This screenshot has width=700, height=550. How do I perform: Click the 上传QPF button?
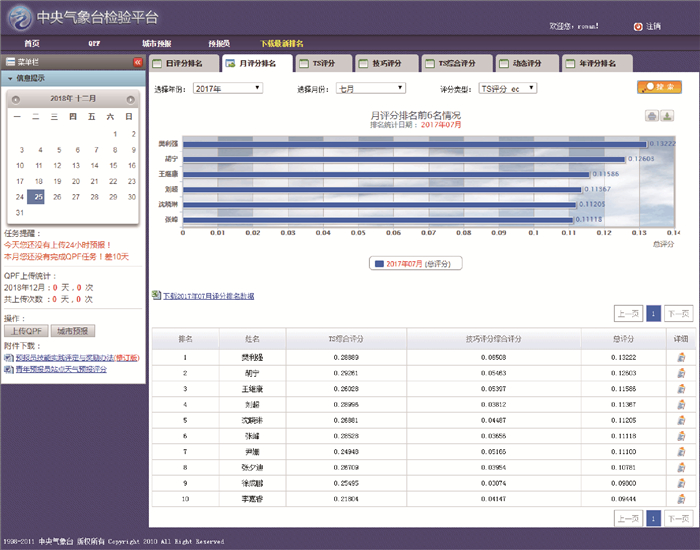click(26, 330)
